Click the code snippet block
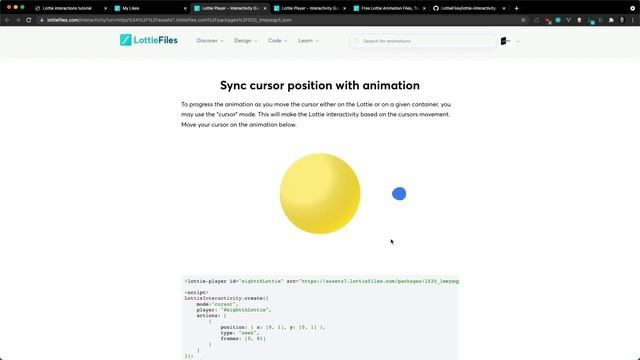The height and width of the screenshot is (360, 640). [x=320, y=318]
